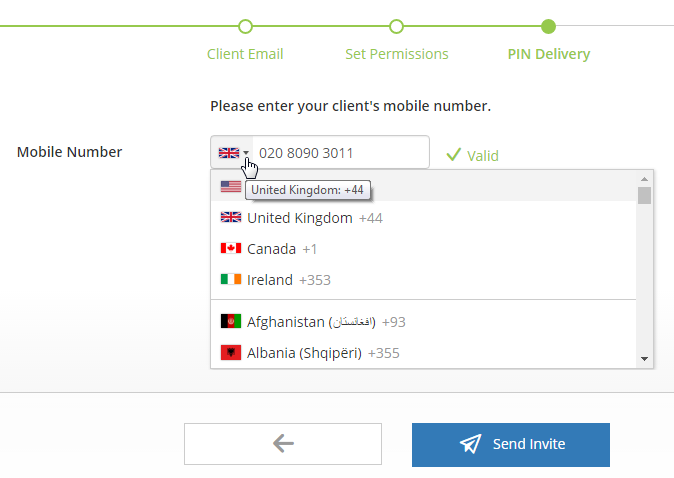Click the green Valid checkmark icon
This screenshot has width=674, height=478.
pyautogui.click(x=453, y=154)
